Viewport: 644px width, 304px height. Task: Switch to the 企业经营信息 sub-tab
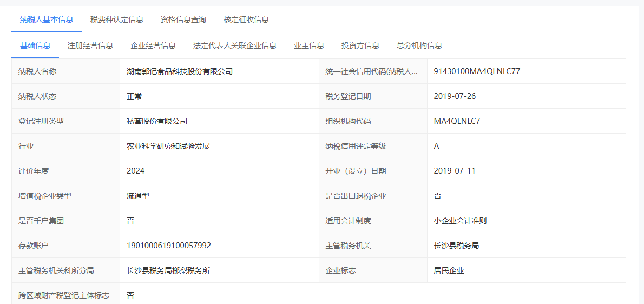pyautogui.click(x=153, y=45)
